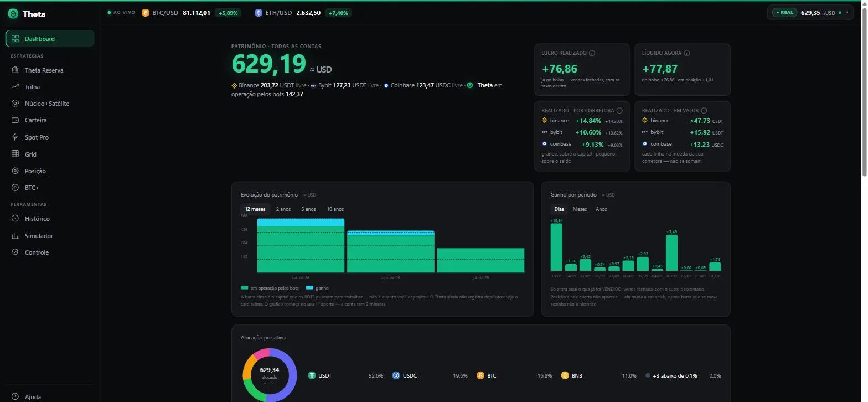This screenshot has height=402, width=868.
Task: Click the BTC/USD +5,89% change badge
Action: tap(228, 13)
